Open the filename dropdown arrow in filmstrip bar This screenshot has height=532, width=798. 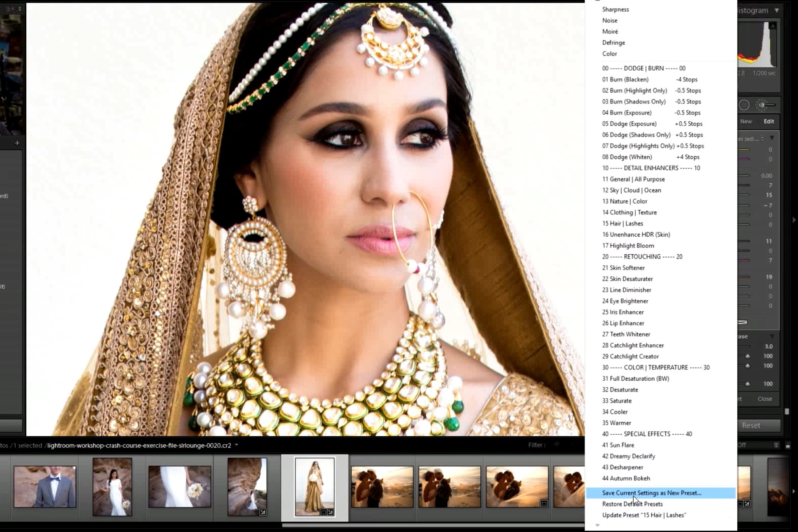(x=237, y=445)
